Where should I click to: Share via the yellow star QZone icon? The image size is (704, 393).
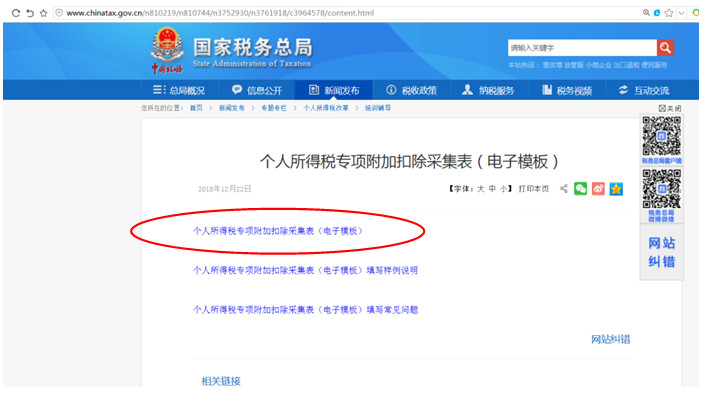(616, 189)
